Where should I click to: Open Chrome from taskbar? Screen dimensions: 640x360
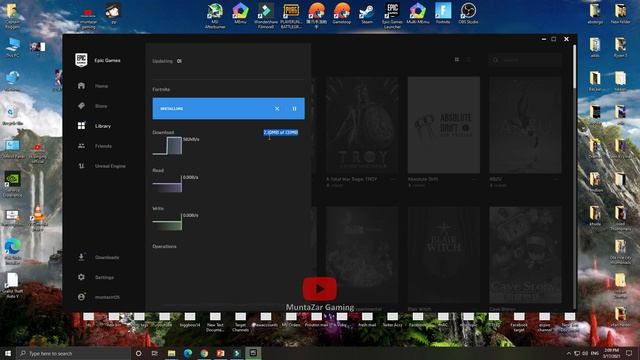click(204, 353)
